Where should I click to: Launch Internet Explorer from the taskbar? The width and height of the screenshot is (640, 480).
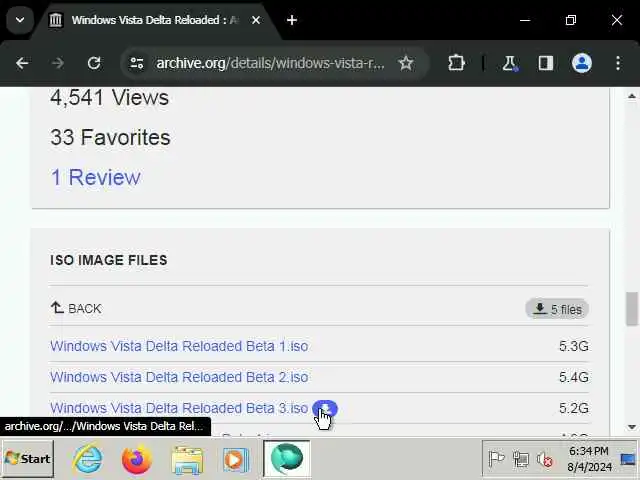coord(87,459)
